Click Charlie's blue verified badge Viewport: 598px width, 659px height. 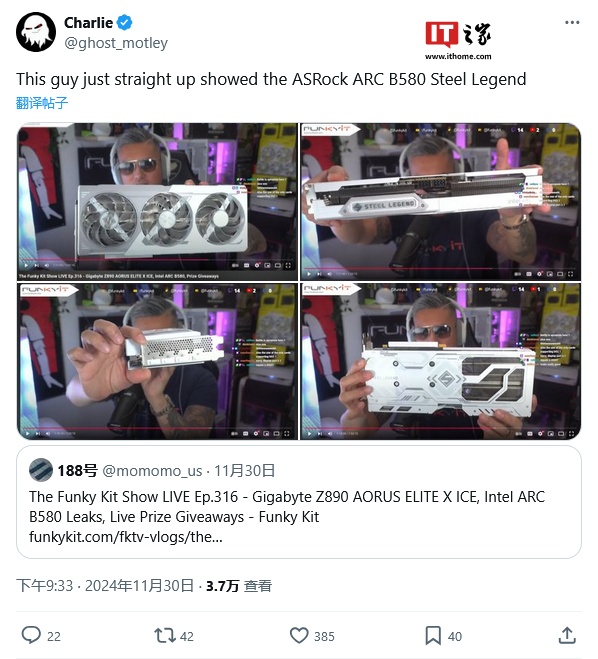point(124,23)
